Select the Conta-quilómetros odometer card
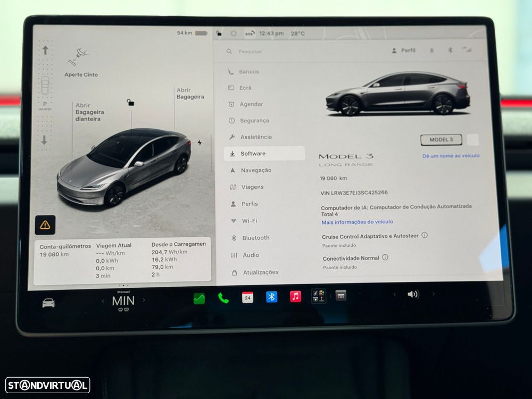This screenshot has height=399, width=532. point(65,251)
